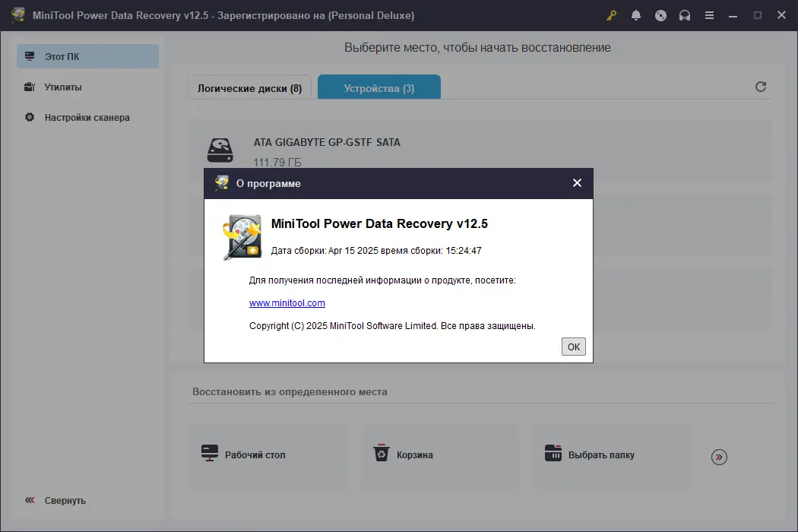
Task: Click the "ATA GIGABYTE GP-GSTF SATA" device name
Action: tap(327, 142)
